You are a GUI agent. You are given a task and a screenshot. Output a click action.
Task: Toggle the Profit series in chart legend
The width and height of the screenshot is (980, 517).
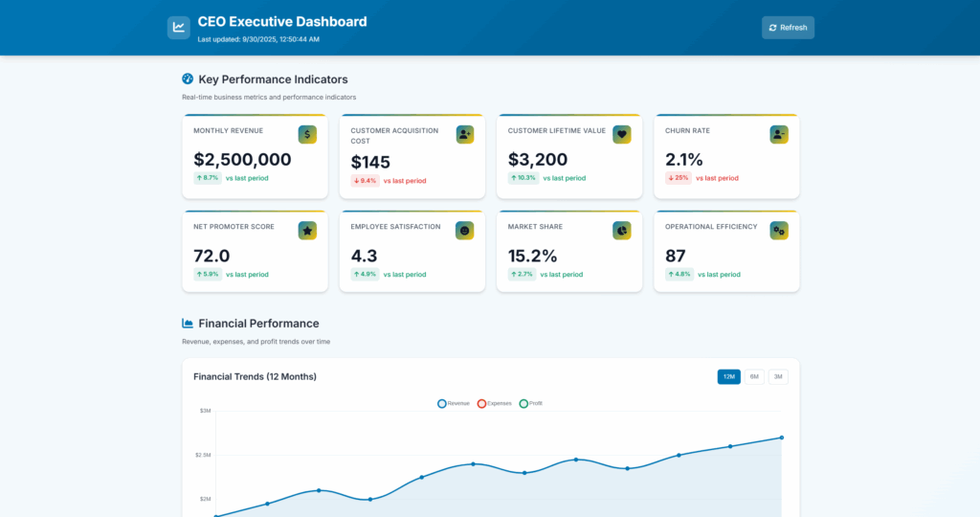(x=531, y=404)
